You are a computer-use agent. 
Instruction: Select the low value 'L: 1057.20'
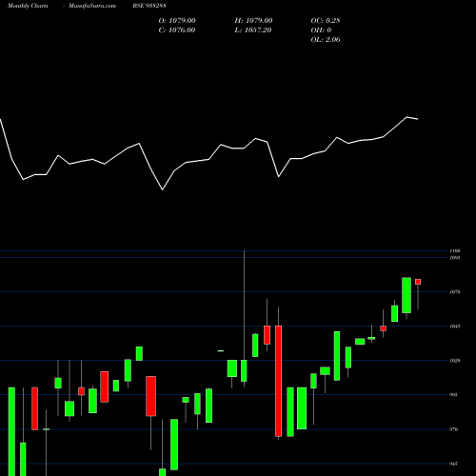coord(253,30)
